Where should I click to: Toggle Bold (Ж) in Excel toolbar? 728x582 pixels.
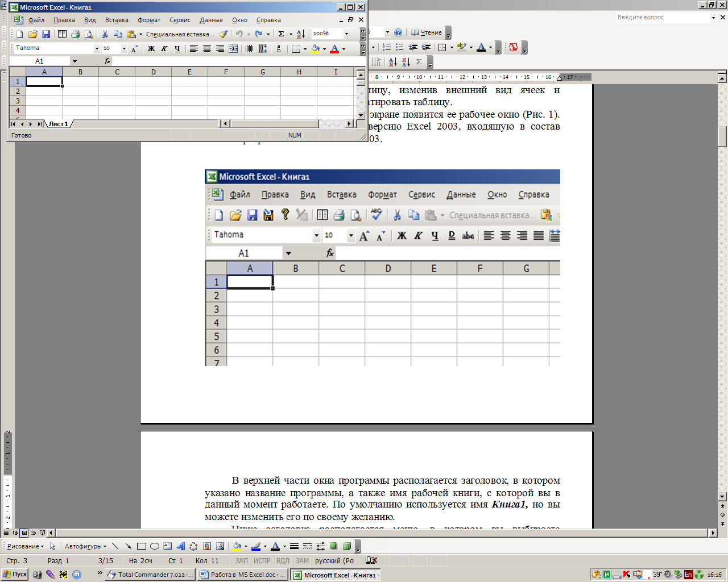tap(151, 49)
